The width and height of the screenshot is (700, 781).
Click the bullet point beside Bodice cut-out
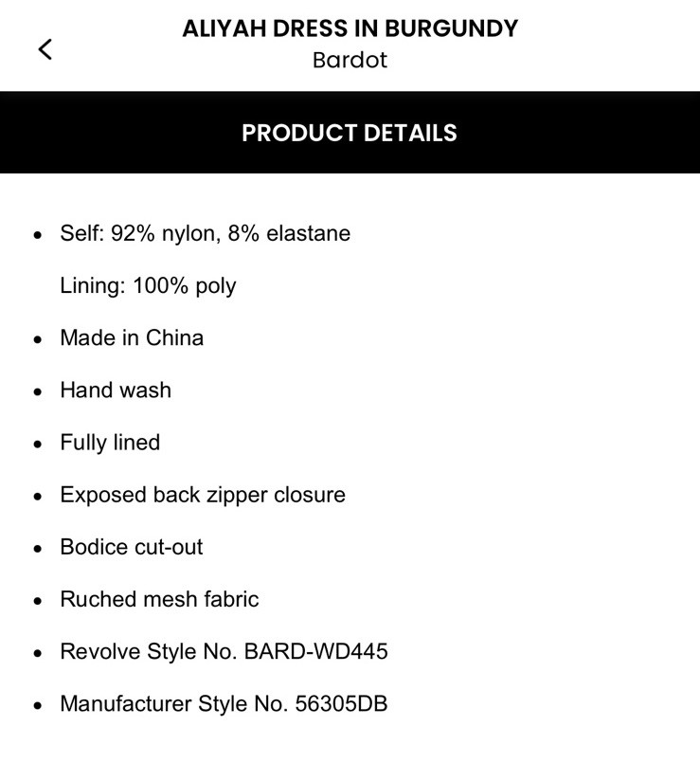click(38, 548)
